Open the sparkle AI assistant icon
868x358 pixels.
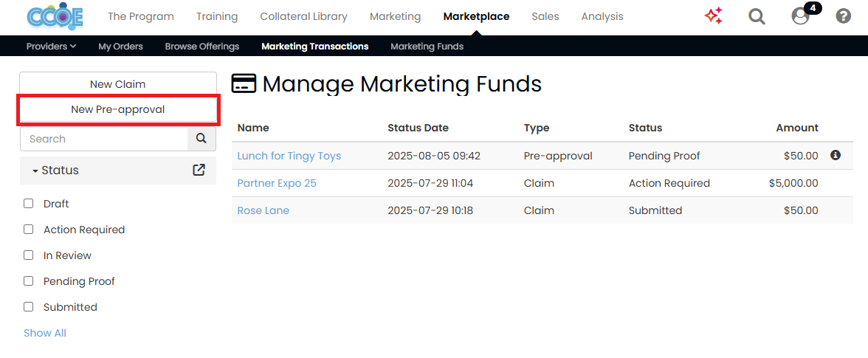coord(714,16)
